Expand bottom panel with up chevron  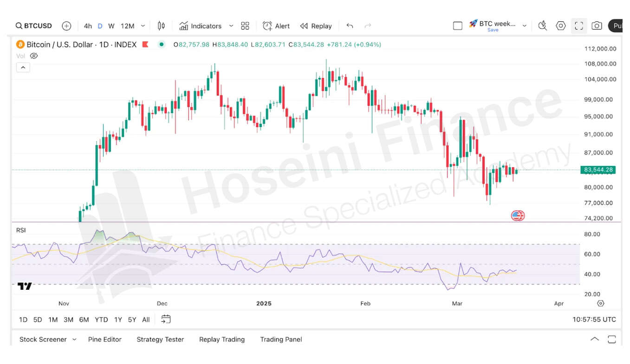click(595, 339)
